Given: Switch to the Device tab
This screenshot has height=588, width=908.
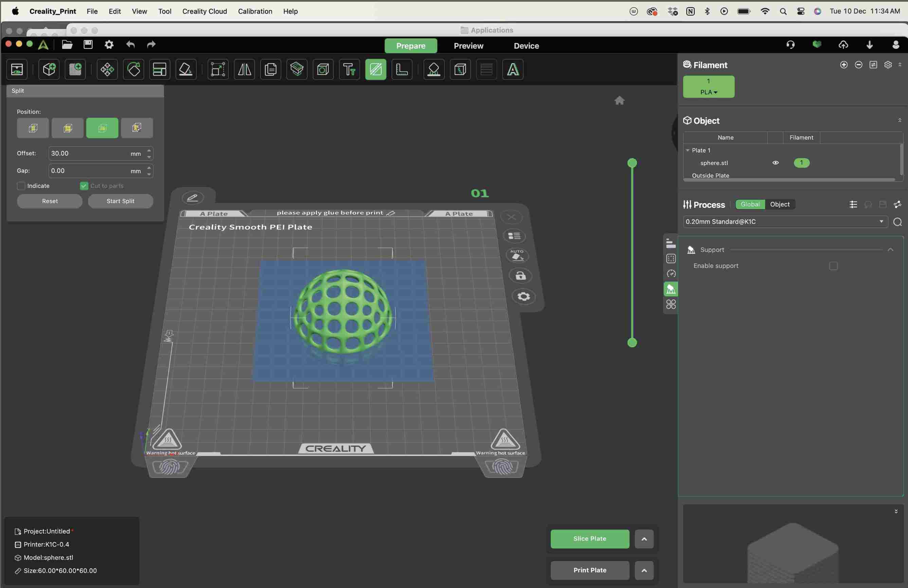Looking at the screenshot, I should coord(526,46).
